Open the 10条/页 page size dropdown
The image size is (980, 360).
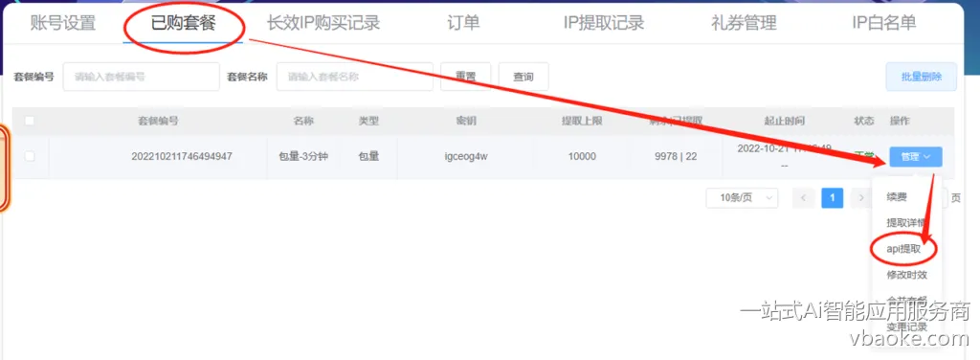coord(743,198)
